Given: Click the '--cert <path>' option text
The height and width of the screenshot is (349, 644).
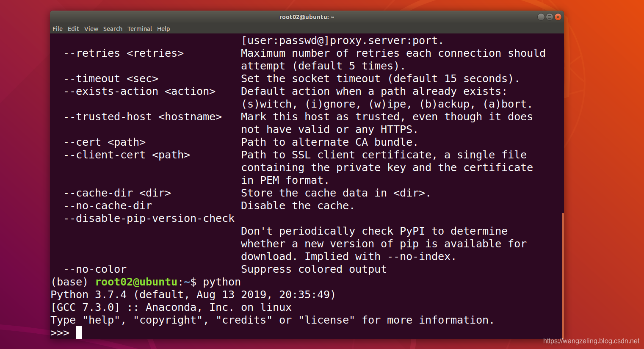Looking at the screenshot, I should click(x=105, y=142).
